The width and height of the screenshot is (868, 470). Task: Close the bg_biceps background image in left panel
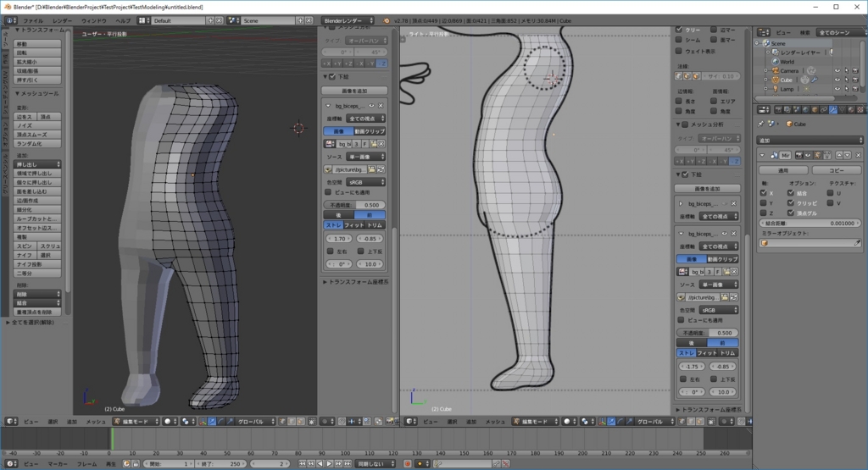tap(381, 105)
